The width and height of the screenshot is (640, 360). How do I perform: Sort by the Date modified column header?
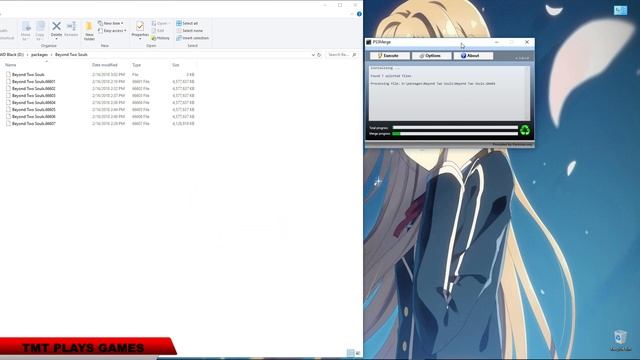tap(104, 65)
